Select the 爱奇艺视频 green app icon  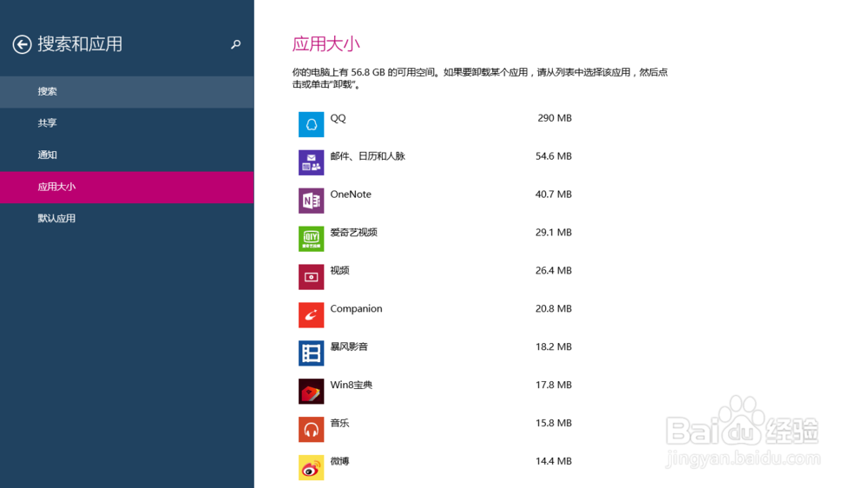(311, 239)
